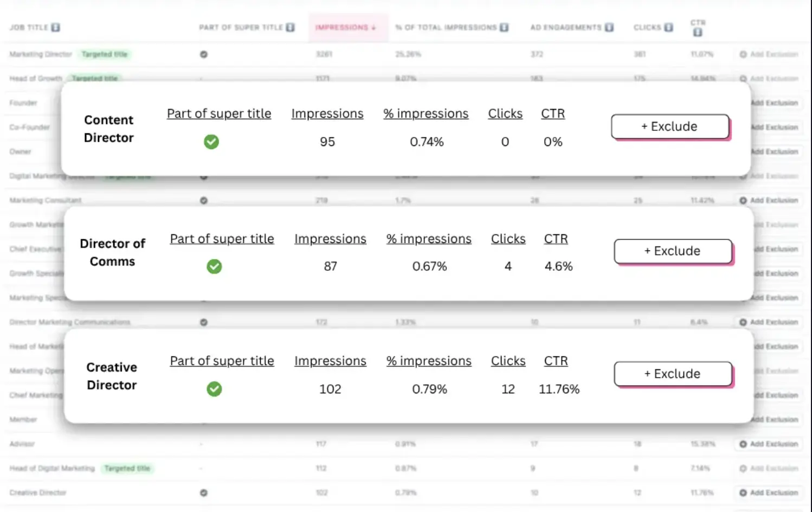Click the info icon under CTR header
The image size is (812, 512).
[x=698, y=32]
